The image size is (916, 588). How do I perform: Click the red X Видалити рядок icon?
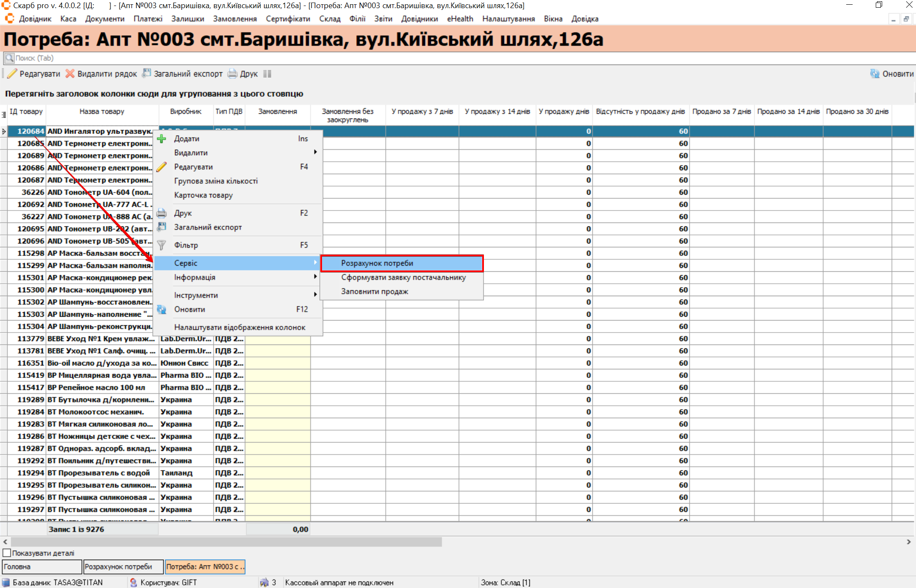(70, 74)
